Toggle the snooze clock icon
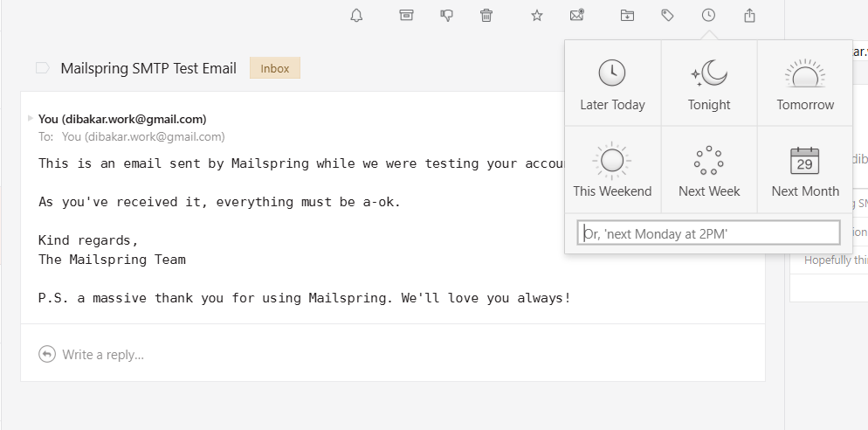 pos(708,16)
